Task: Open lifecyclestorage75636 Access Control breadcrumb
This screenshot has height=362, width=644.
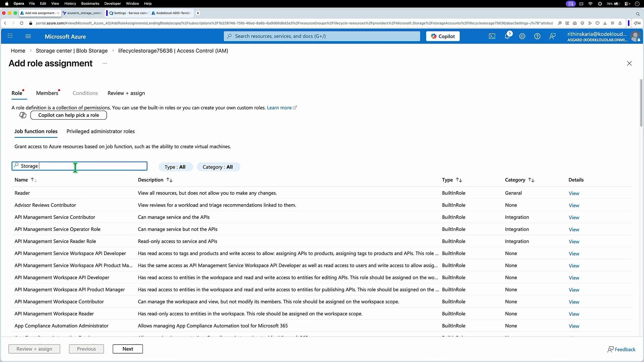Action: 173,51
